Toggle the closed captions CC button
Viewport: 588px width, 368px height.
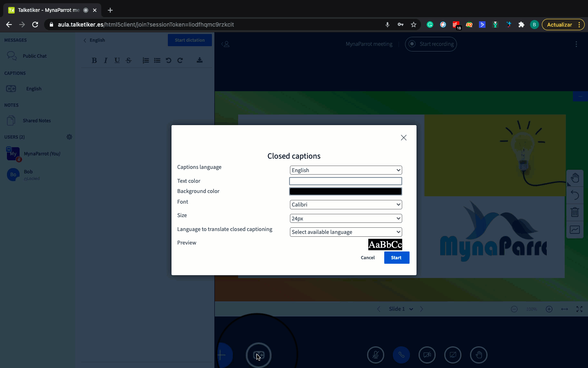[x=258, y=355]
